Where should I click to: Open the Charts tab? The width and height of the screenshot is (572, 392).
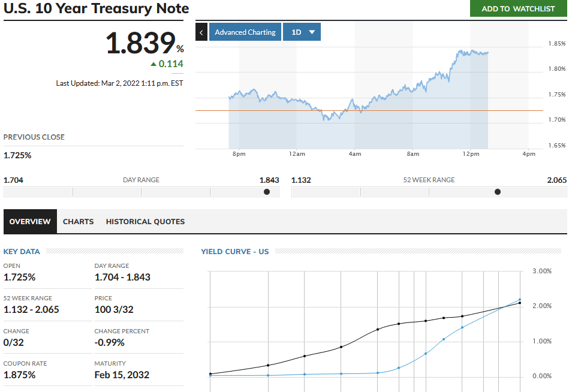78,221
